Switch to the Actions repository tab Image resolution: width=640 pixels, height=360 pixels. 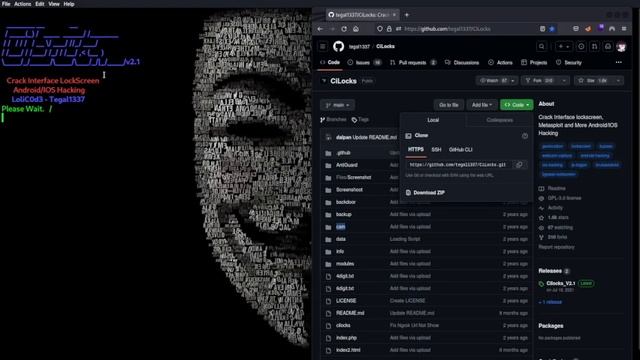tap(500, 62)
